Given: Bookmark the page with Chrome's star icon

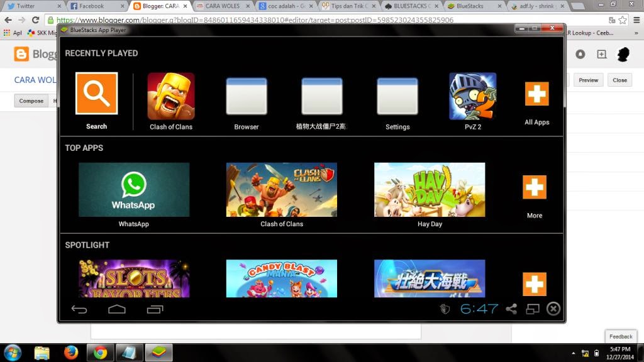Looking at the screenshot, I should (622, 19).
